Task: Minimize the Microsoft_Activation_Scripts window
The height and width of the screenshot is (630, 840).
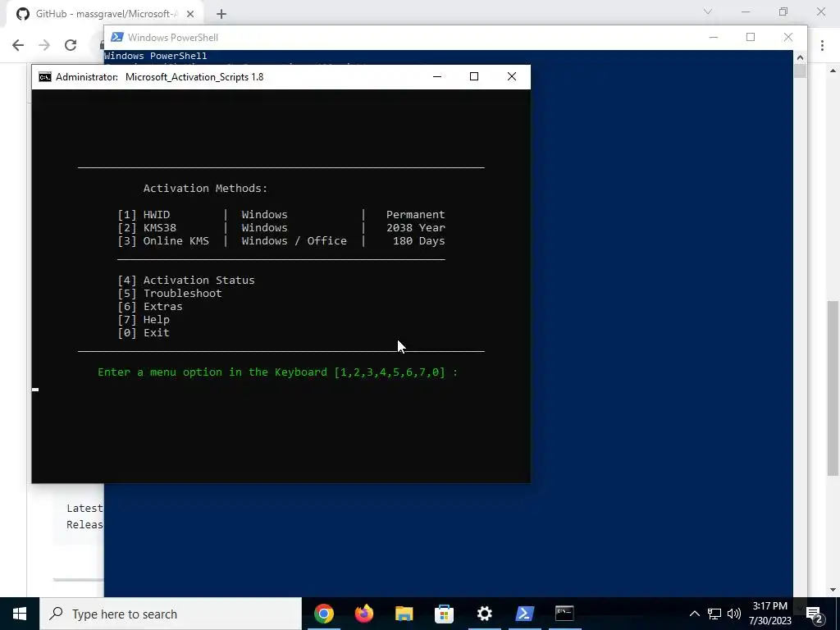Action: click(437, 76)
